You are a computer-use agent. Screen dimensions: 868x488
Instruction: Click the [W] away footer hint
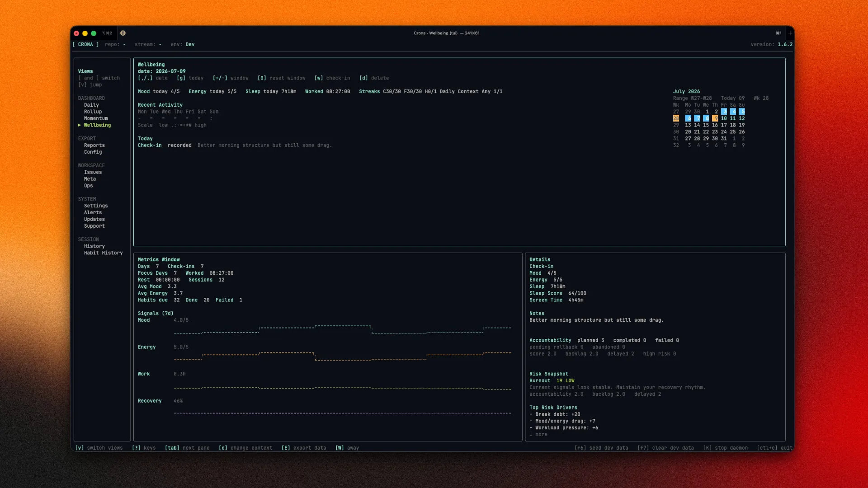pos(347,448)
